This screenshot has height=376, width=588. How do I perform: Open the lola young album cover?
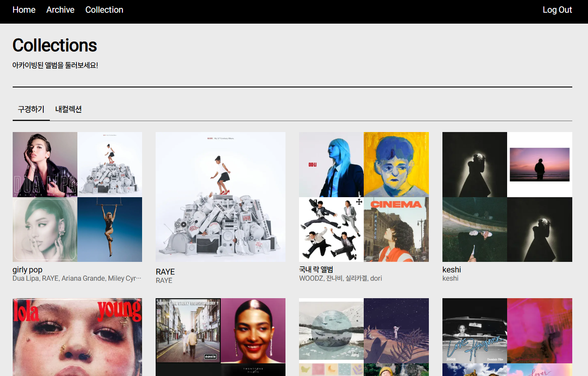click(77, 337)
